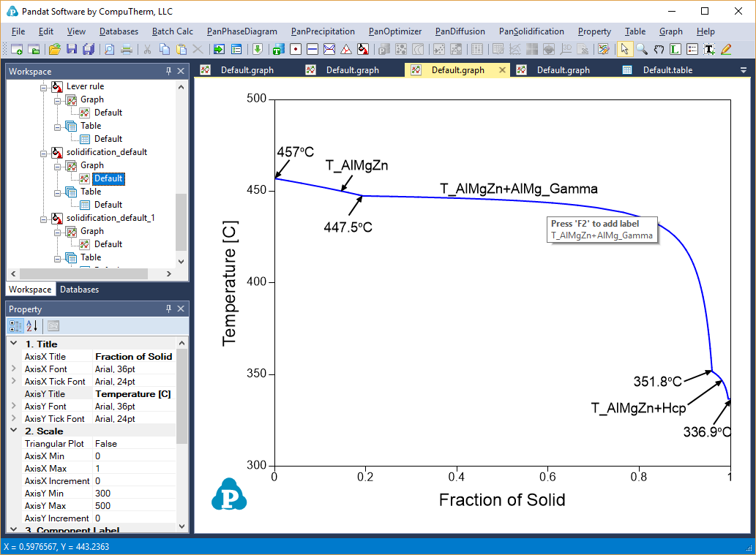Toggle the Categorized view button in Property panel
Viewport: 756px width, 555px height.
click(15, 326)
